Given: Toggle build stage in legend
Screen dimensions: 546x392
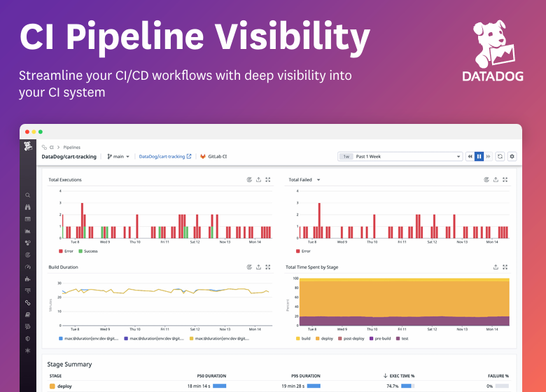Looking at the screenshot, I should point(303,338).
